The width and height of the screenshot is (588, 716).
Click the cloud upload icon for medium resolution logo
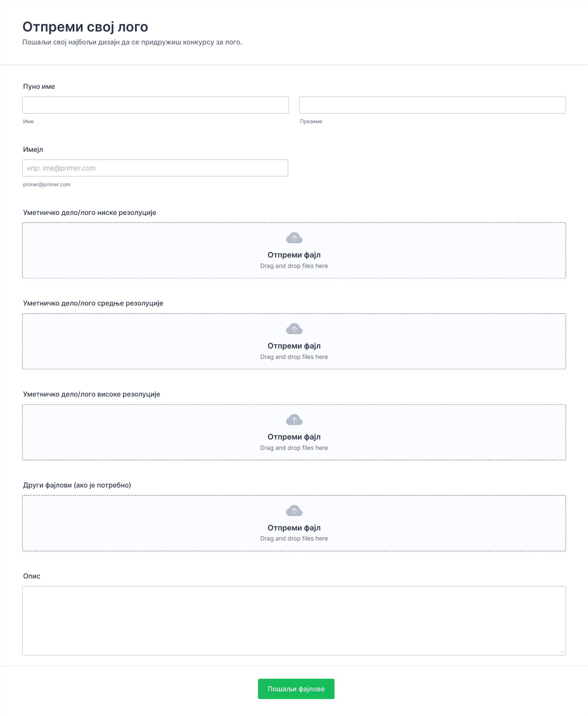point(294,329)
